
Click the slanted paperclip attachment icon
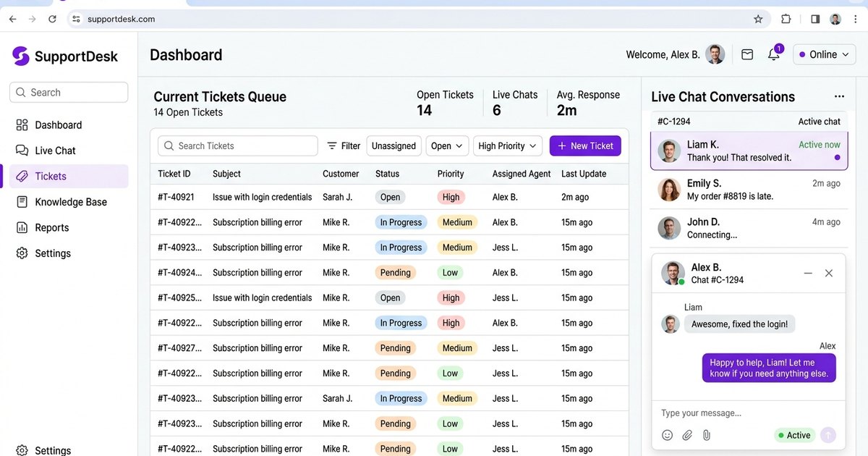click(x=688, y=435)
